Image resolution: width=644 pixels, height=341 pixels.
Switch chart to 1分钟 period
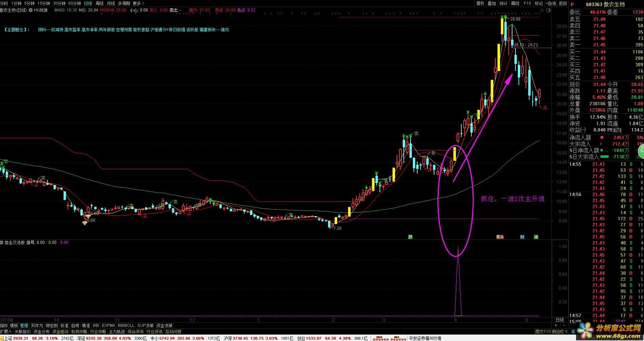click(16, 3)
